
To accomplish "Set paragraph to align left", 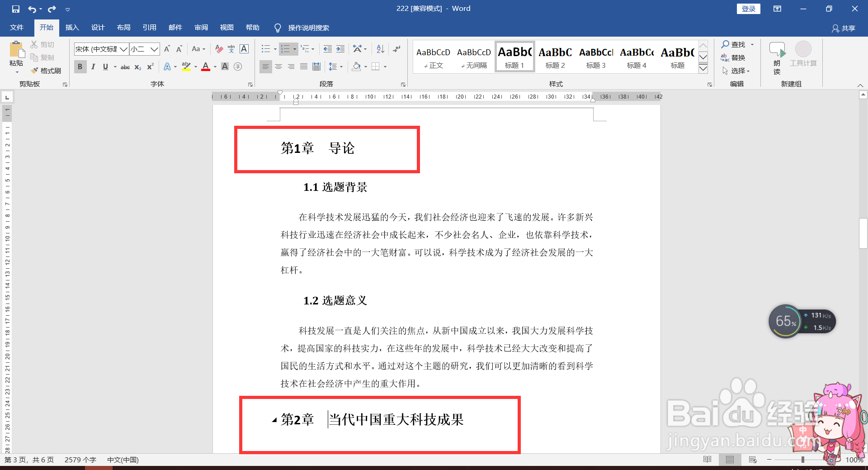I will [266, 66].
